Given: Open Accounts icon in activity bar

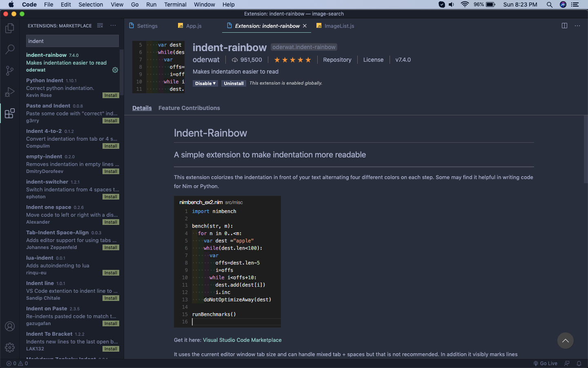Looking at the screenshot, I should [x=10, y=326].
